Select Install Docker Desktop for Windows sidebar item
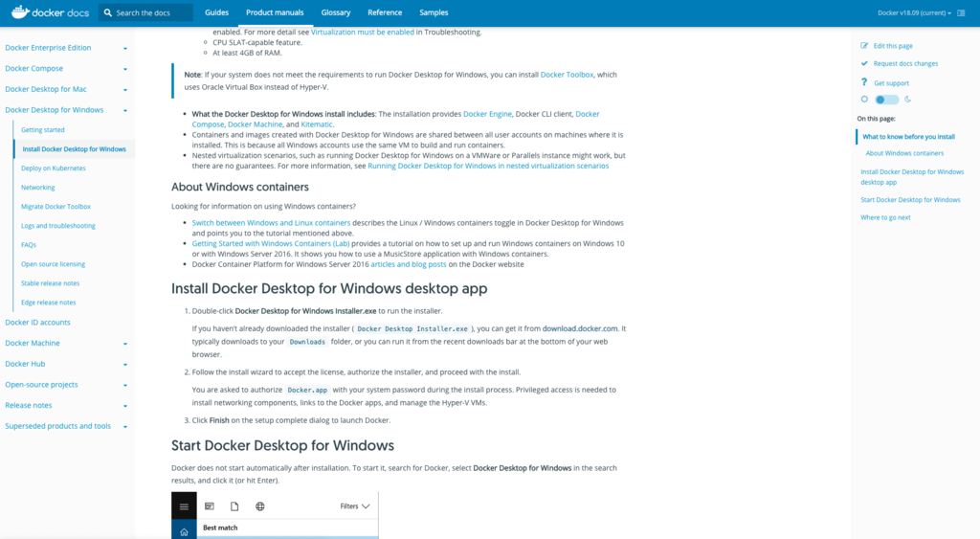 74,148
